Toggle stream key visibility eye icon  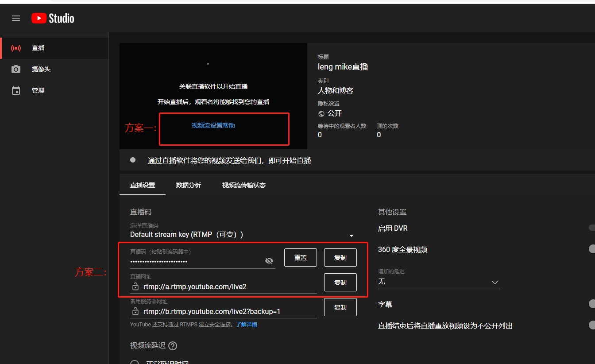point(269,261)
